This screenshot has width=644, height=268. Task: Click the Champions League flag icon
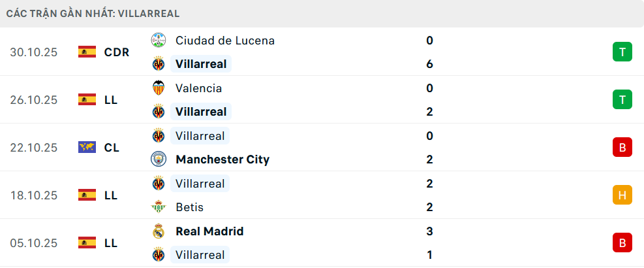[87, 148]
